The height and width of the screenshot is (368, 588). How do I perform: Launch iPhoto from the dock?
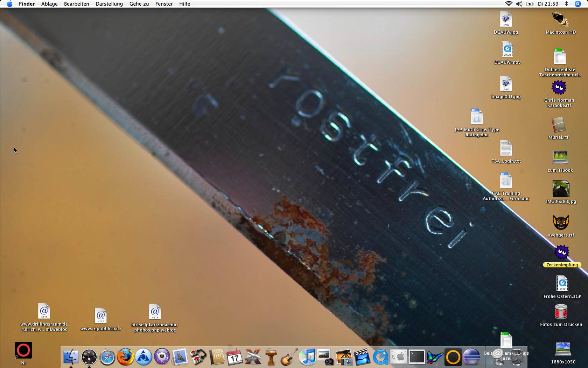[x=344, y=357]
